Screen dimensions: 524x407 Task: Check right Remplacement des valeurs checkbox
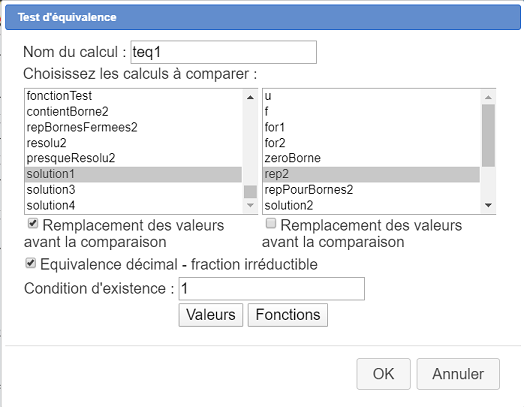[271, 223]
